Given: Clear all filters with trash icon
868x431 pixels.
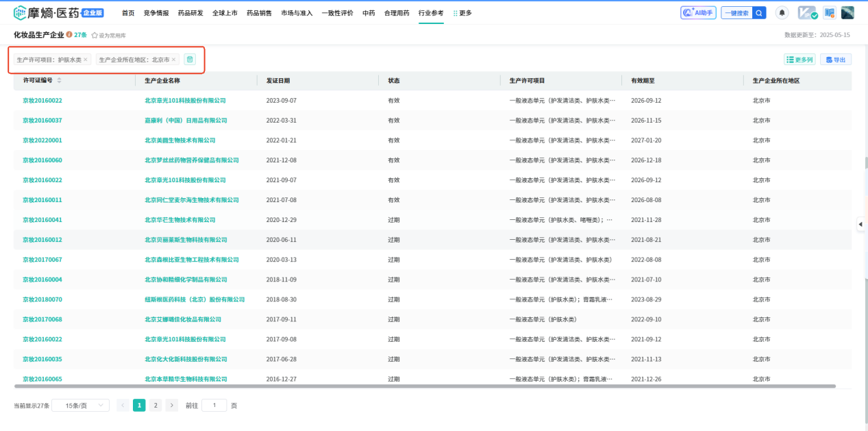Looking at the screenshot, I should click(190, 60).
